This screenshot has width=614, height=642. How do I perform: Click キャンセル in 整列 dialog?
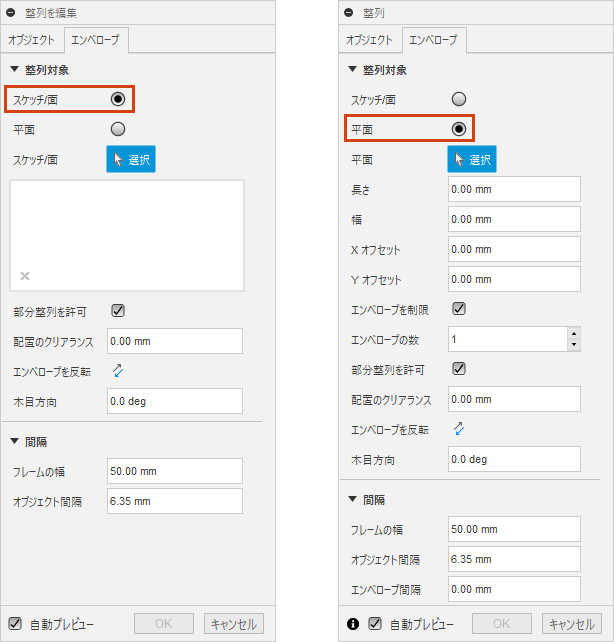click(572, 624)
